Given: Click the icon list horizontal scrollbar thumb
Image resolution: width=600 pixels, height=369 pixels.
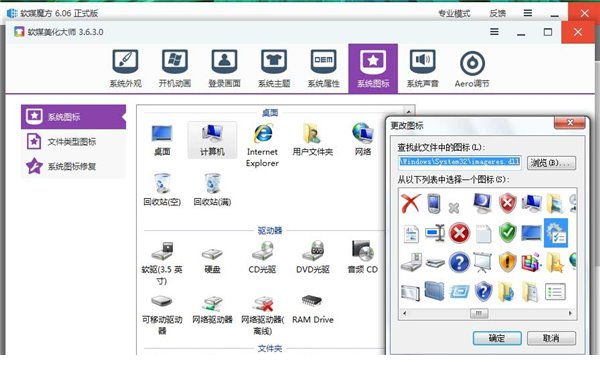Looking at the screenshot, I should pos(479,313).
